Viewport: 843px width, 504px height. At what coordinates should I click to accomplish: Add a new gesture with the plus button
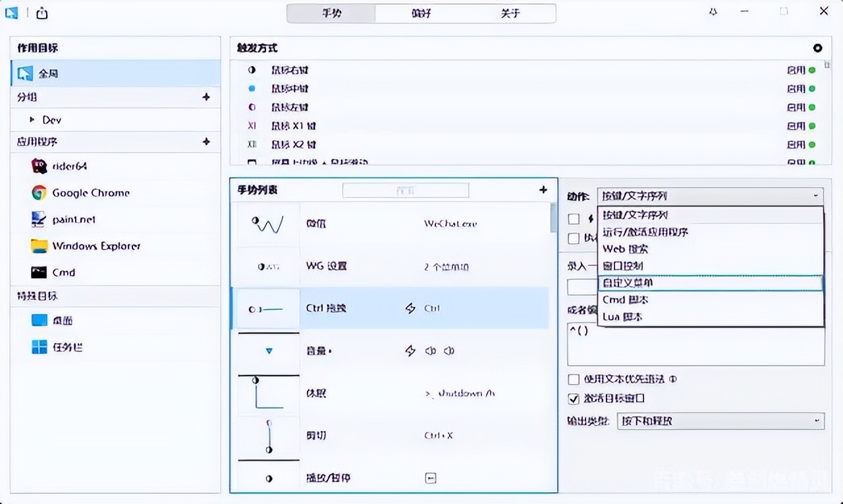point(543,189)
